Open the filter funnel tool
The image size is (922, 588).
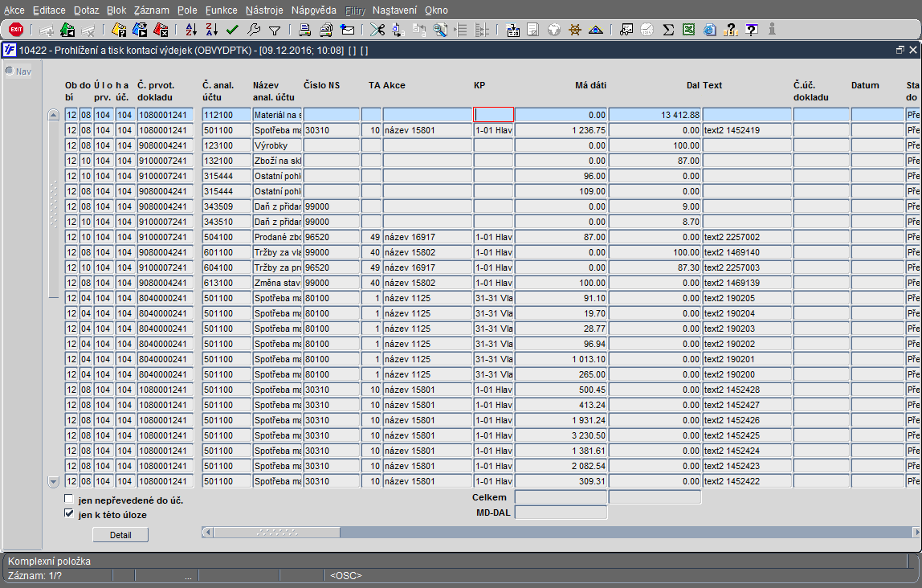(x=275, y=31)
